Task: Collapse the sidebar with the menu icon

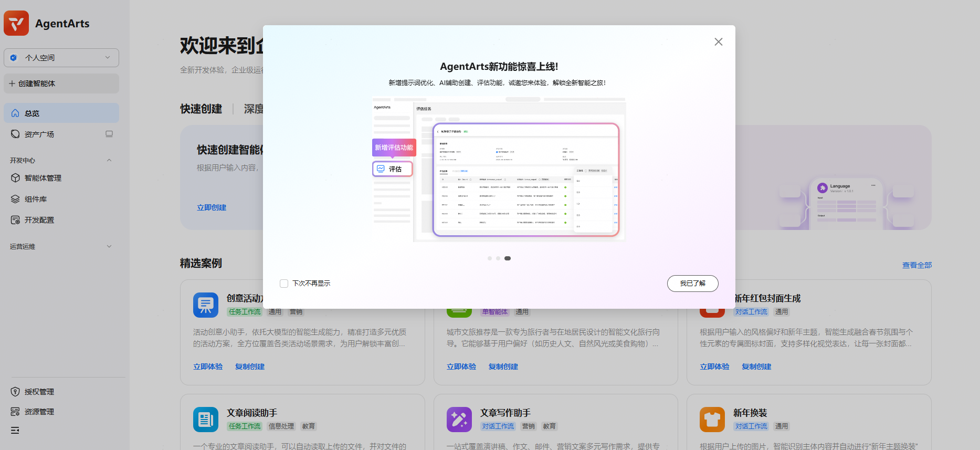Action: (15, 431)
